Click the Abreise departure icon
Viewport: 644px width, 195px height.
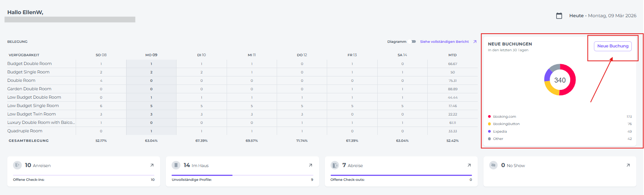coord(334,165)
